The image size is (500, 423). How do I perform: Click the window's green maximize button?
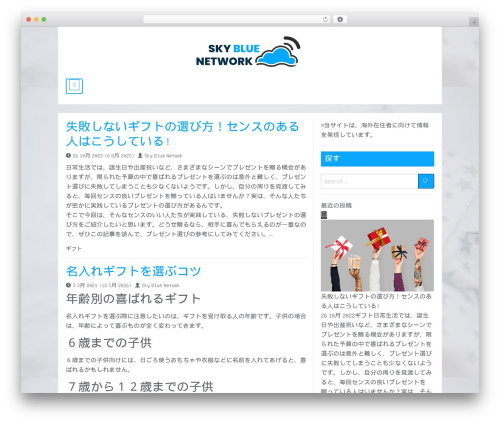click(44, 20)
